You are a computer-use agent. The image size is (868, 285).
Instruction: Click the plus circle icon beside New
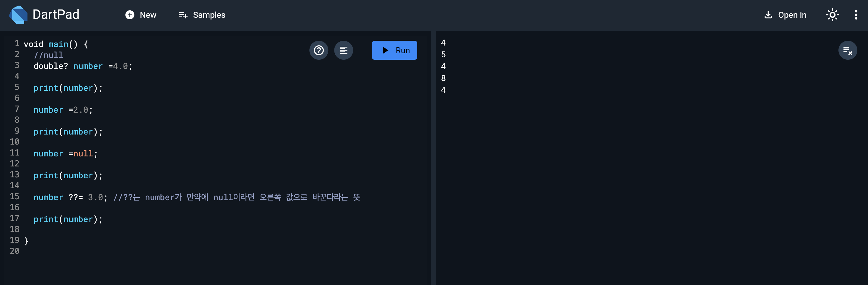click(x=130, y=15)
